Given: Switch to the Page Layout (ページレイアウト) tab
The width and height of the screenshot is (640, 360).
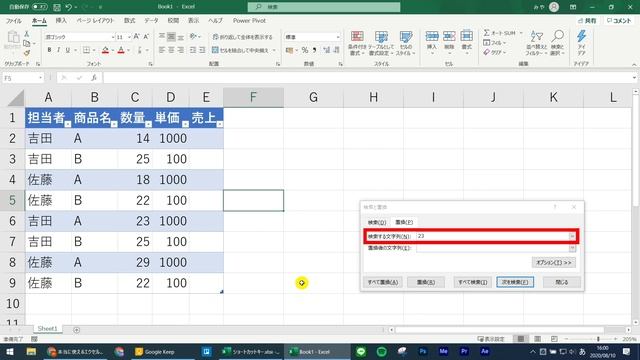Looking at the screenshot, I should click(x=95, y=20).
